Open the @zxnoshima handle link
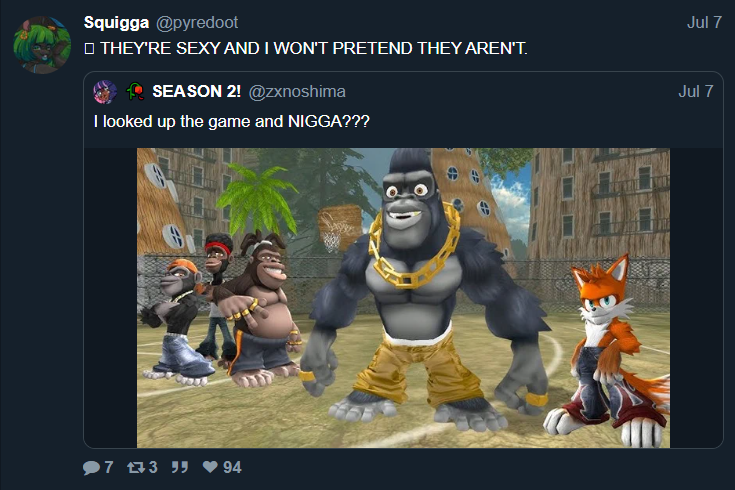The image size is (735, 490). [297, 92]
